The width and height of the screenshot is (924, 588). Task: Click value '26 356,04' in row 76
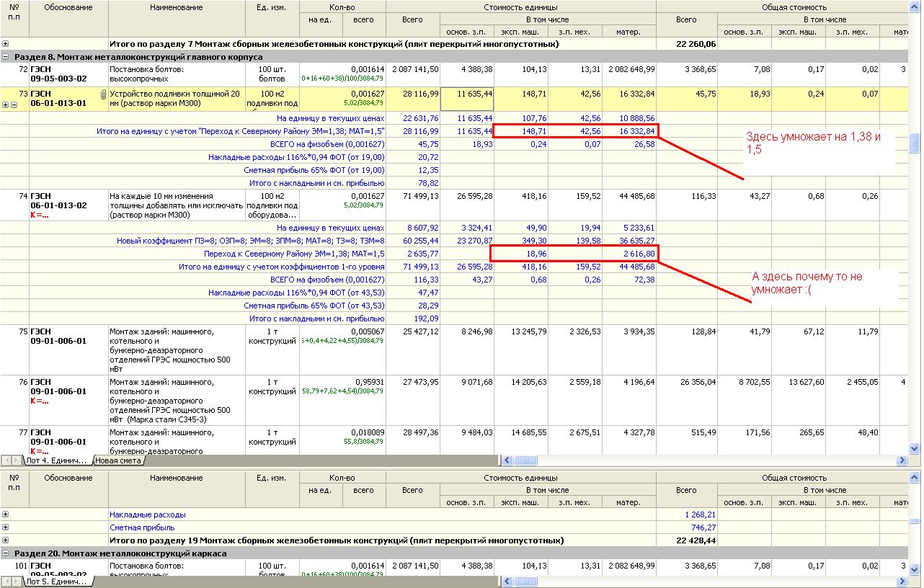point(698,382)
